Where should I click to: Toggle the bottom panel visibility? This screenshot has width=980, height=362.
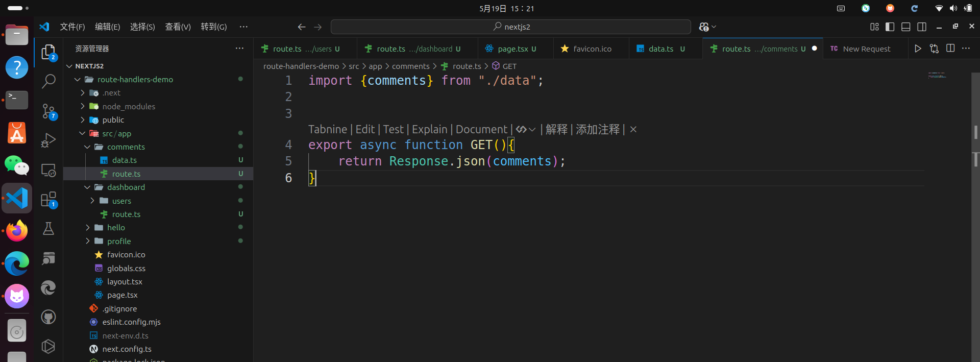pyautogui.click(x=905, y=27)
